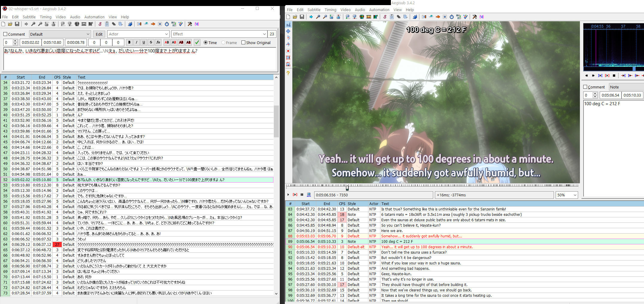Decrease layer stepper in left window
Image resolution: width=644 pixels, height=304 pixels.
[x=15, y=44]
